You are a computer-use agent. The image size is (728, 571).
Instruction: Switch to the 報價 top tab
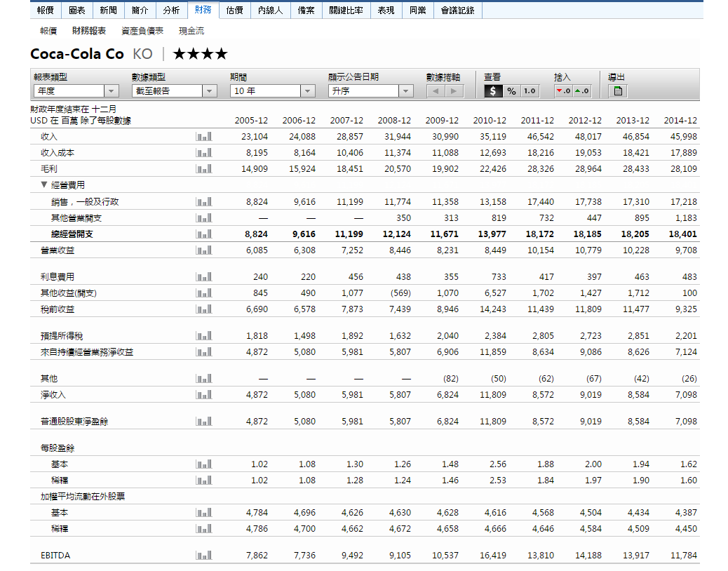[45, 11]
